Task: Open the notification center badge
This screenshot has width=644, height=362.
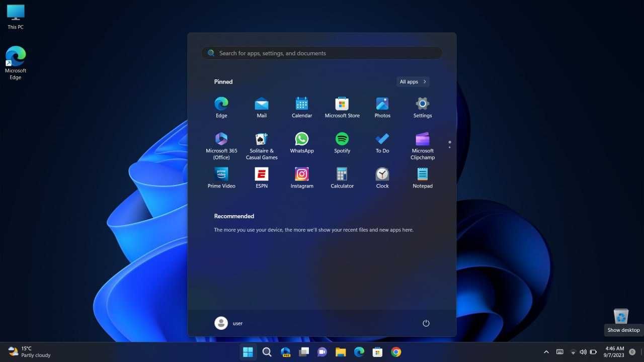Action: [x=632, y=352]
